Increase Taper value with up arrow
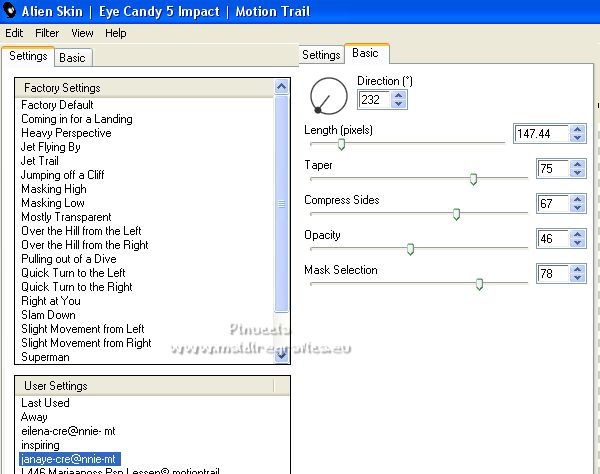Viewport: 600px width, 474px height. 577,164
